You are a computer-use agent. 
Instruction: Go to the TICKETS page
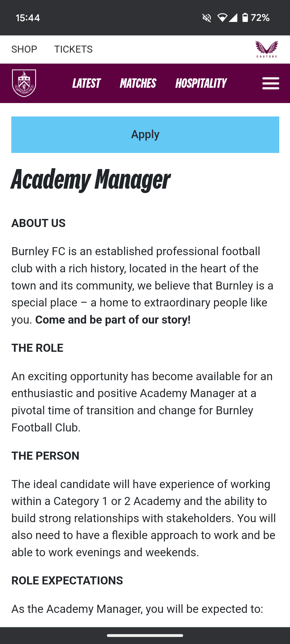(x=73, y=49)
